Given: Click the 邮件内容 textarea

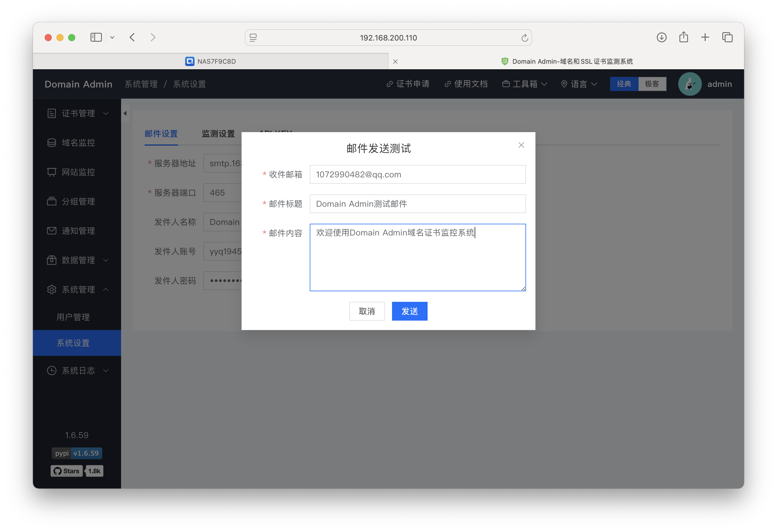Looking at the screenshot, I should pyautogui.click(x=418, y=258).
